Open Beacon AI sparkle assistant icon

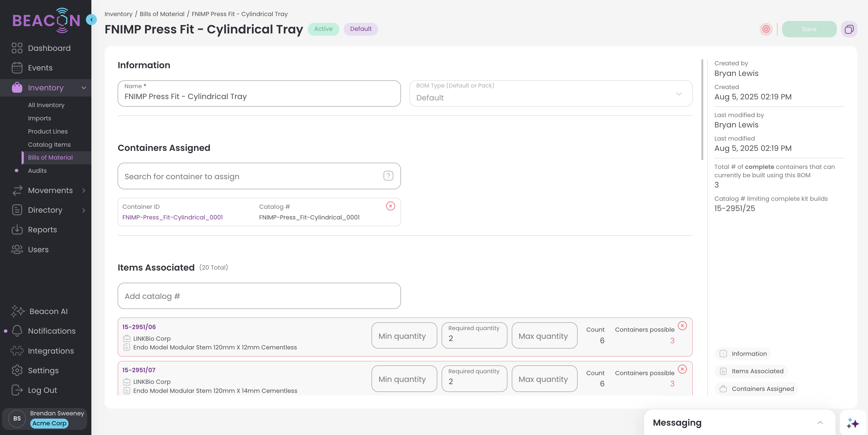pyautogui.click(x=853, y=423)
